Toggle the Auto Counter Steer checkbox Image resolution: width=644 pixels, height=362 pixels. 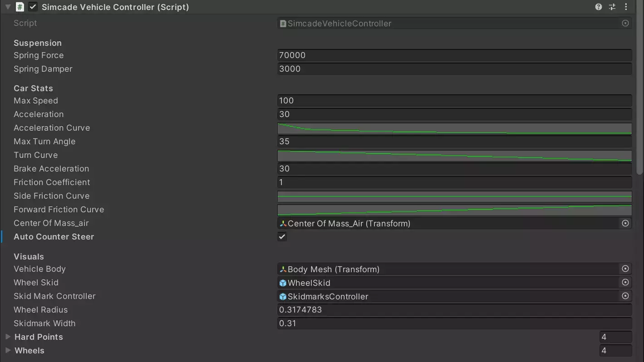(282, 237)
